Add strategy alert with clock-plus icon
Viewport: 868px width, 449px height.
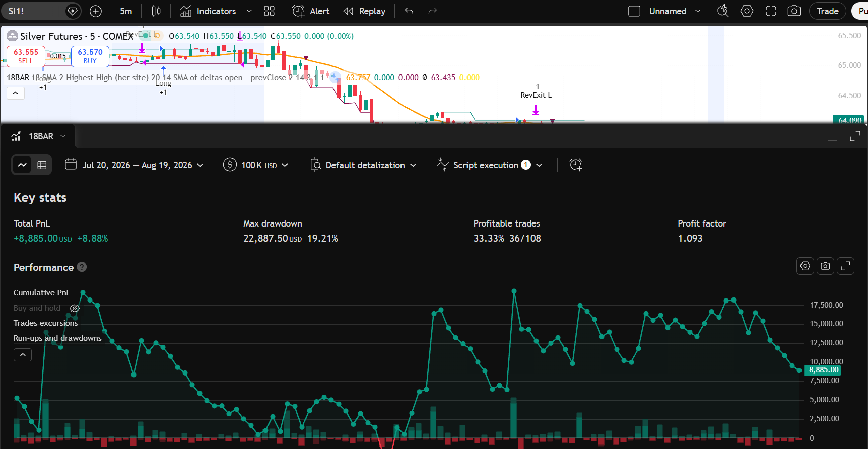(576, 165)
